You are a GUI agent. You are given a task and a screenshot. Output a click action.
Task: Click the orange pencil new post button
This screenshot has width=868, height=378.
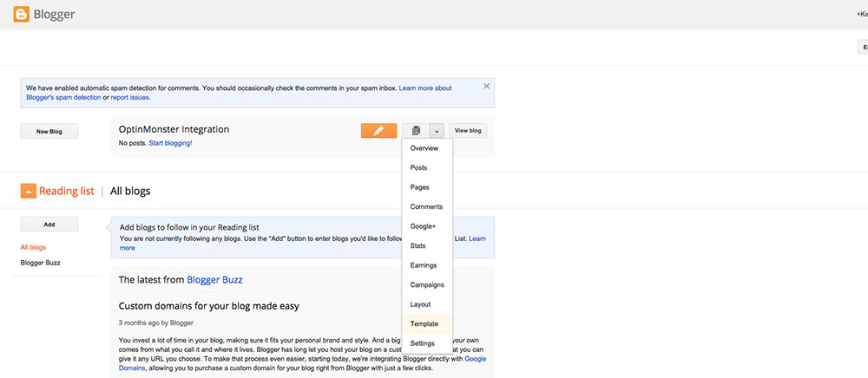tap(378, 131)
